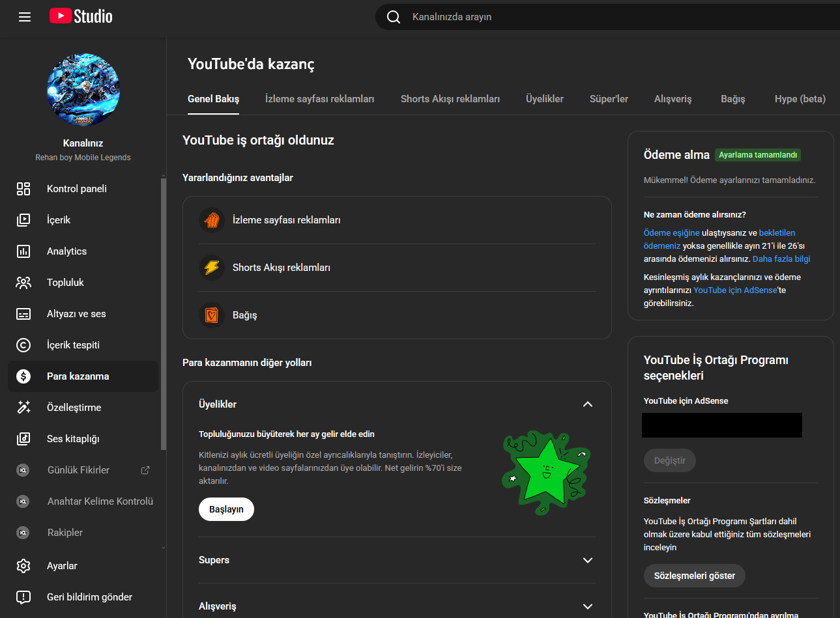The height and width of the screenshot is (618, 840).
Task: Switch to the Genel Bakış tab
Action: (214, 99)
